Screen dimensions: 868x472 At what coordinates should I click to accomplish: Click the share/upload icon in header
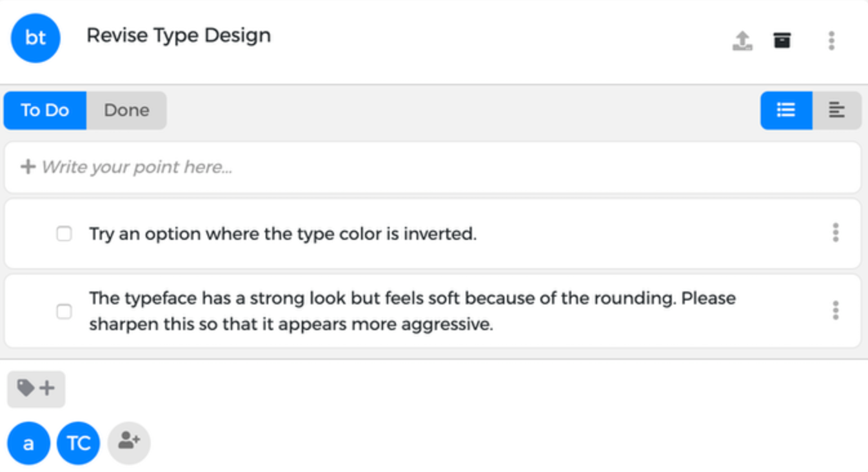(x=742, y=41)
